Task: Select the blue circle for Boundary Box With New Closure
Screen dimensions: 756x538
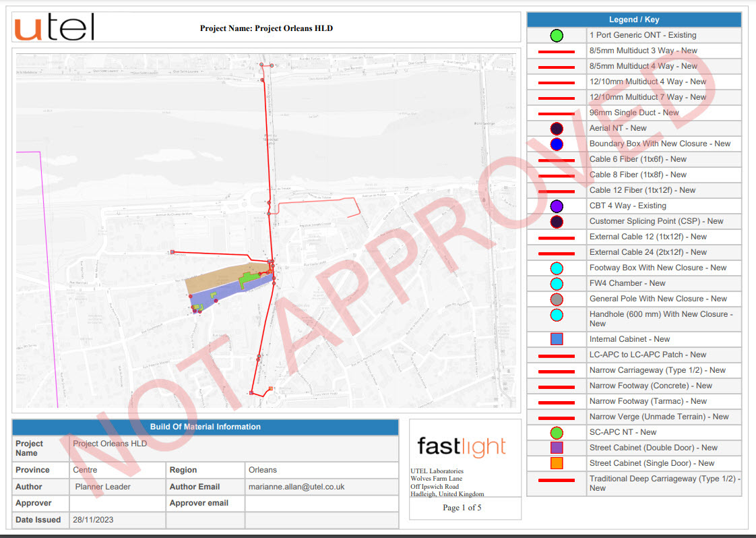Action: click(557, 144)
